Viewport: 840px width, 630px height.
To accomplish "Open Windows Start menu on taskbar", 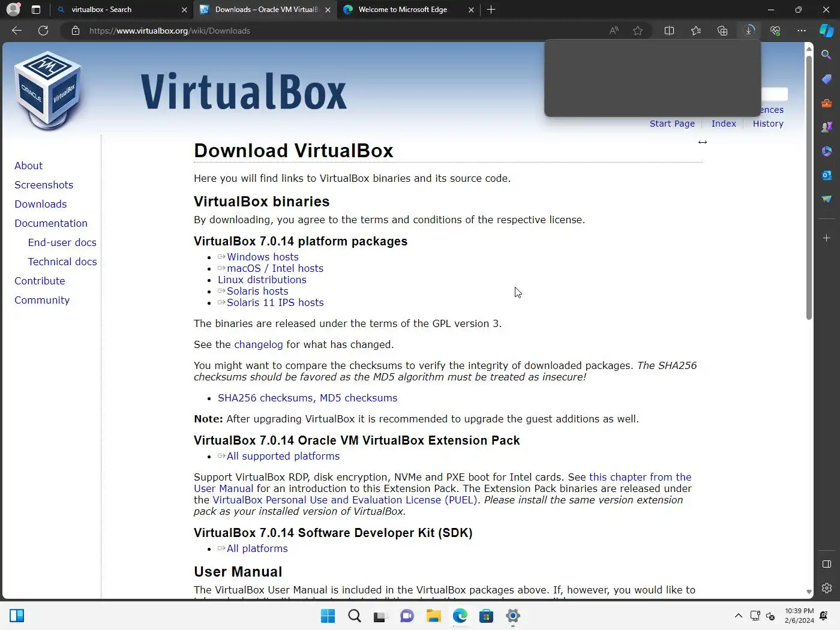I will pyautogui.click(x=328, y=616).
